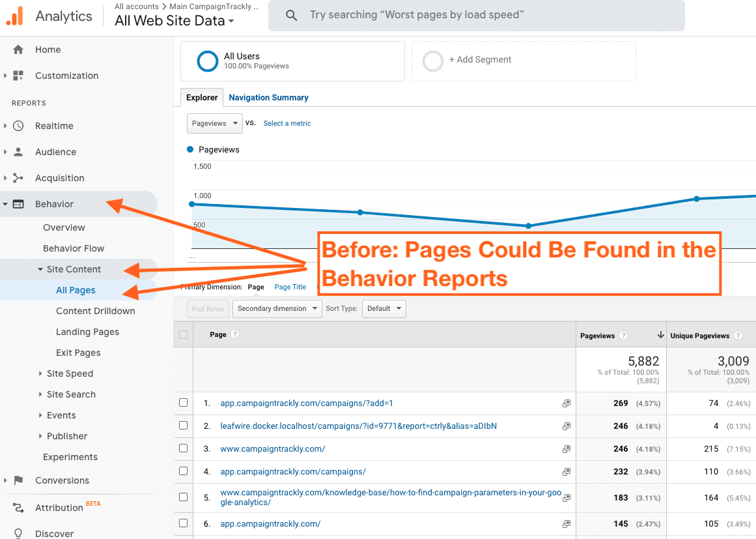Click the blue Pageviews legend dot
The width and height of the screenshot is (756, 539).
coord(190,150)
